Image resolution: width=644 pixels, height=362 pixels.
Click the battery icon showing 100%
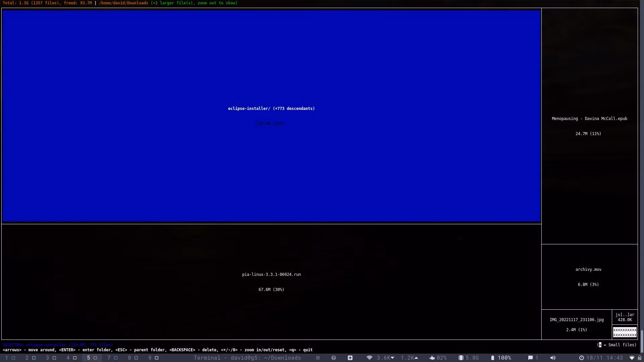(x=492, y=358)
